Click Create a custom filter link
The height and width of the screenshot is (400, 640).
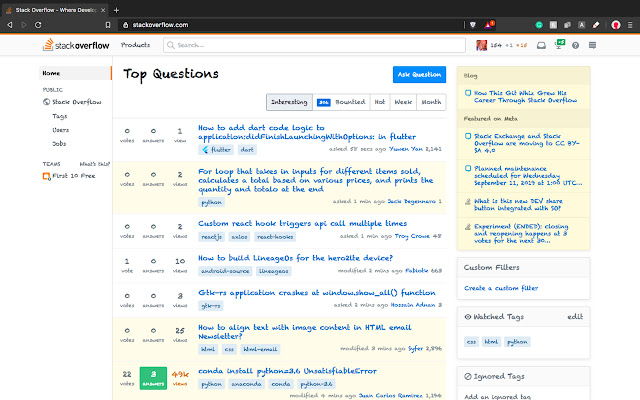coord(501,288)
